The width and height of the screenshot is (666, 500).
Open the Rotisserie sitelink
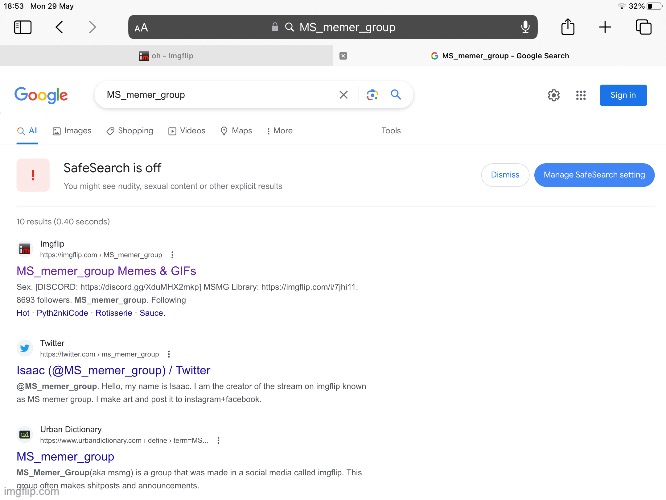click(114, 313)
